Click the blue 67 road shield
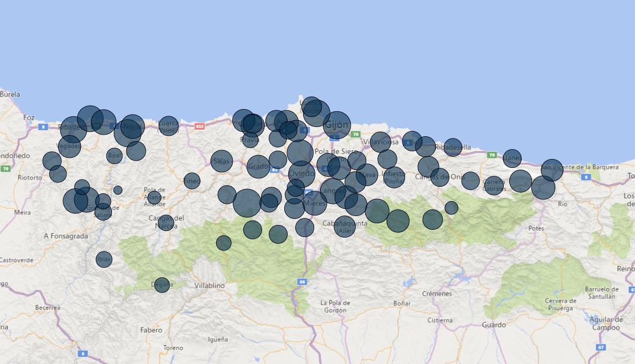This screenshot has width=635, height=364. tap(601, 347)
